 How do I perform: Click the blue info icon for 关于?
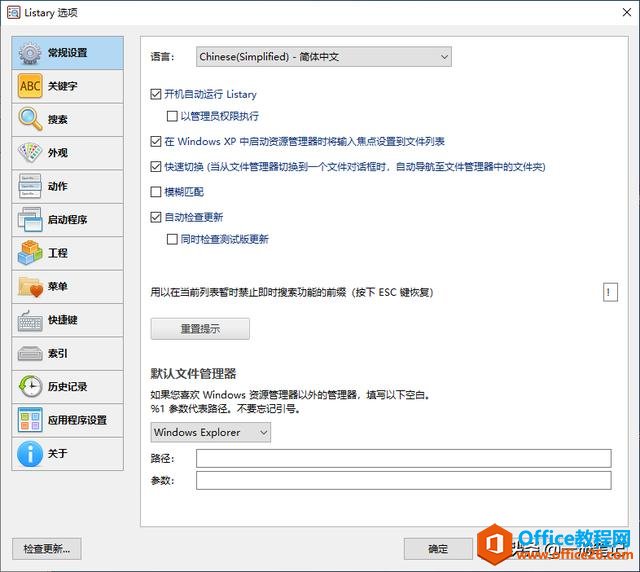(x=30, y=454)
